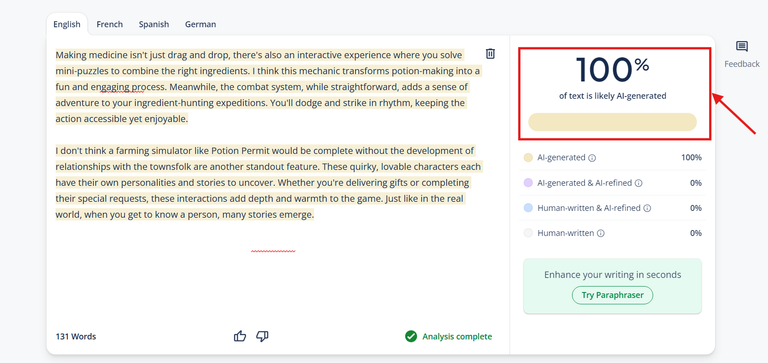Switch to the French tab
This screenshot has width=768, height=363.
click(110, 24)
